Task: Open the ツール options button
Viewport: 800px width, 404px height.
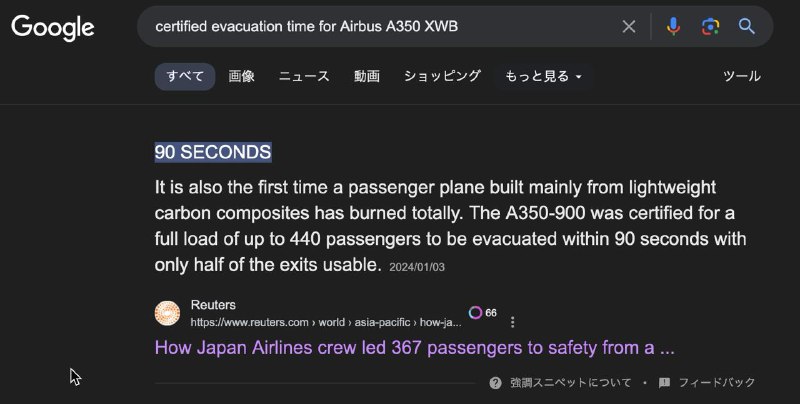Action: [x=741, y=77]
